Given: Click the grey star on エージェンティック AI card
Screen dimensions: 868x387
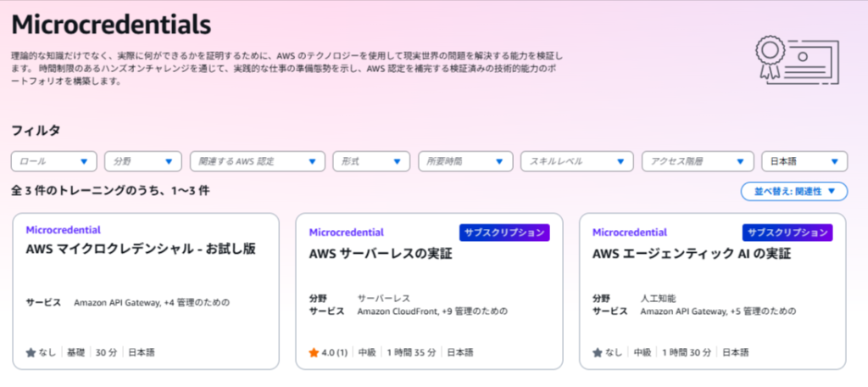Looking at the screenshot, I should (x=597, y=352).
